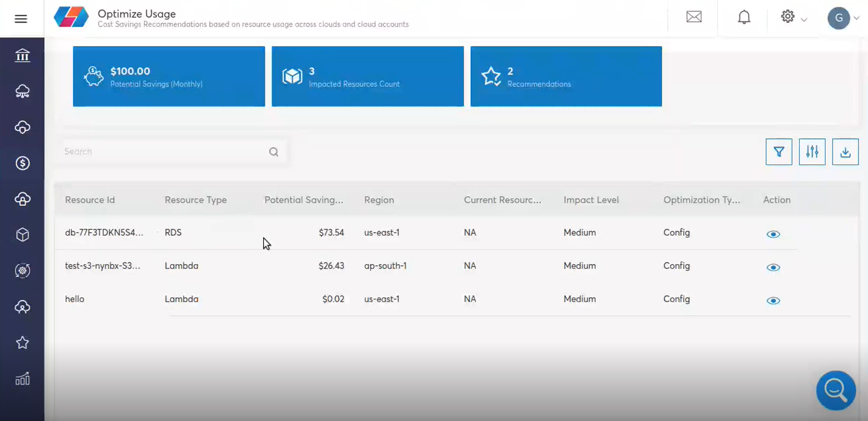Select the 3 Impacted Resources Count card
Image resolution: width=868 pixels, height=421 pixels.
(x=368, y=76)
